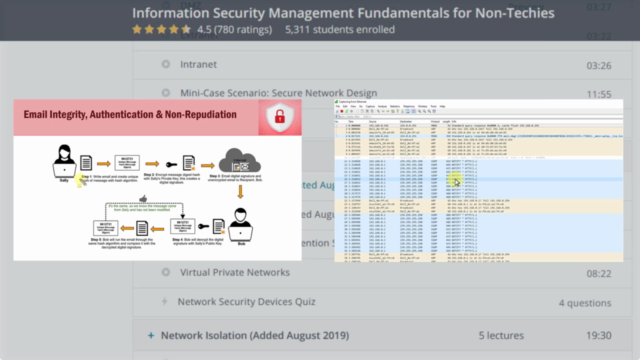Viewport: 640px width, 360px height.
Task: Click the cloud internet icon in the slide
Action: (x=240, y=161)
